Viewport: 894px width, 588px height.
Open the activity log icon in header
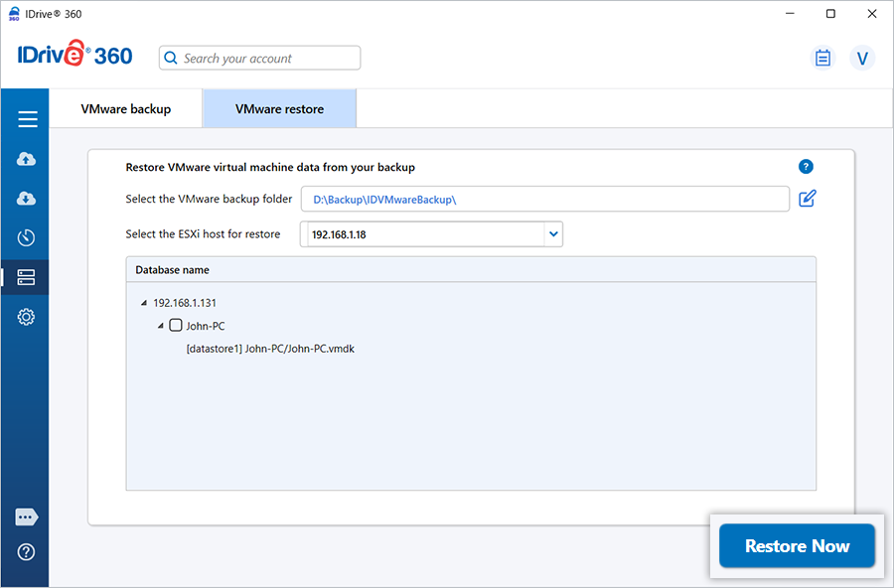[822, 59]
